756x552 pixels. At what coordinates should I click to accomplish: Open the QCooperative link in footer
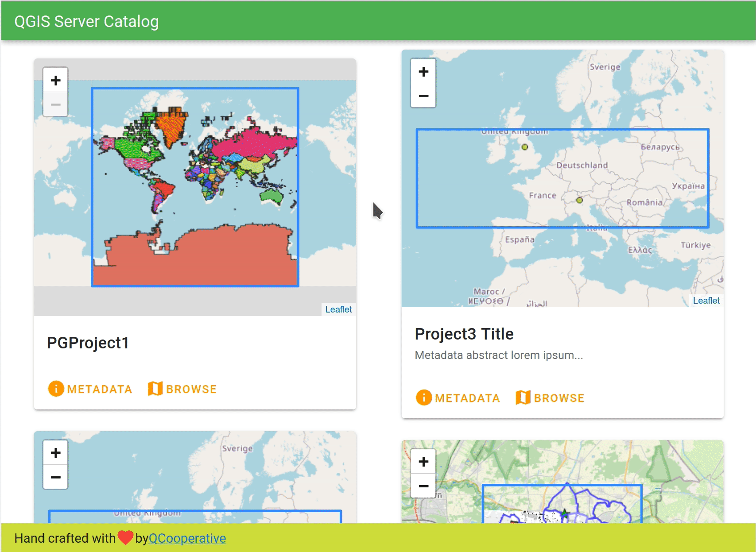pos(187,538)
